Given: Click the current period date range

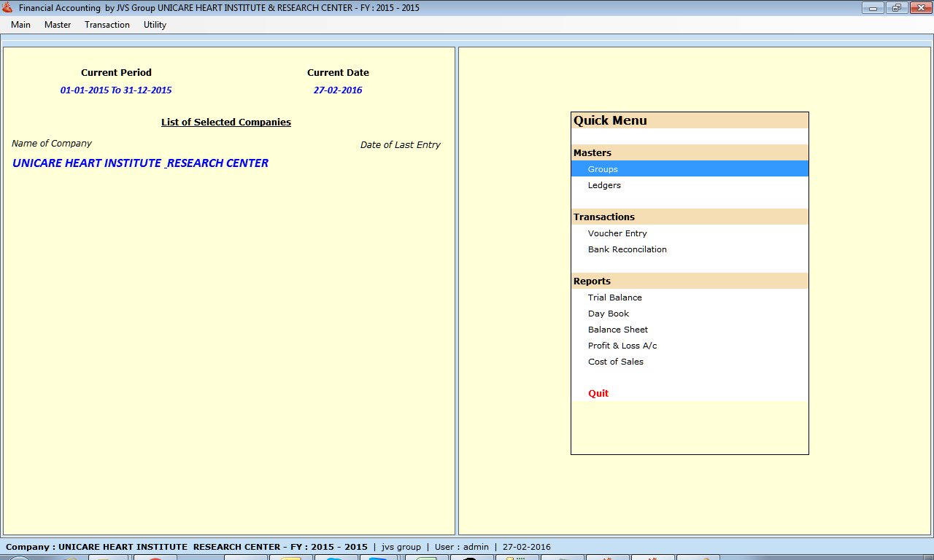Looking at the screenshot, I should pos(116,90).
